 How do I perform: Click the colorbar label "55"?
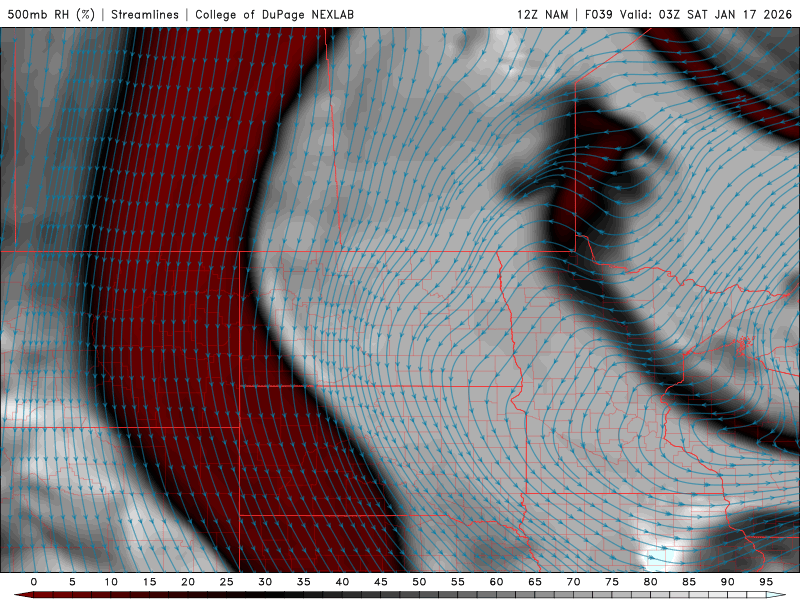[458, 582]
